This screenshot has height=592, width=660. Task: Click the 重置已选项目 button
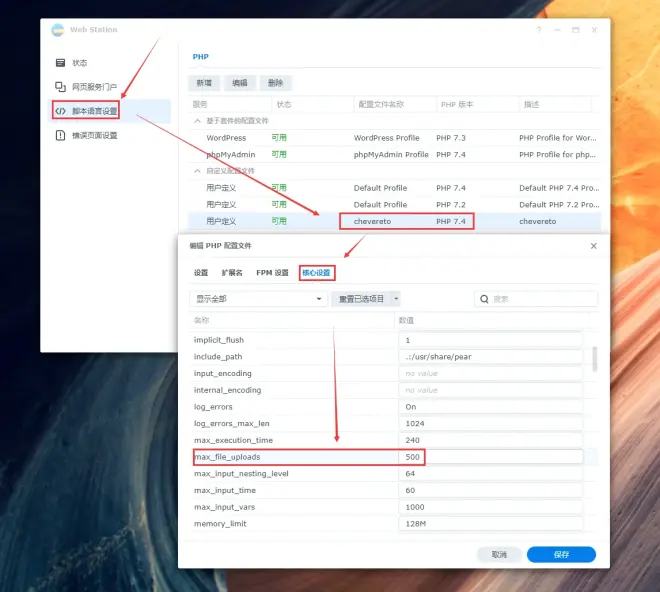[361, 299]
